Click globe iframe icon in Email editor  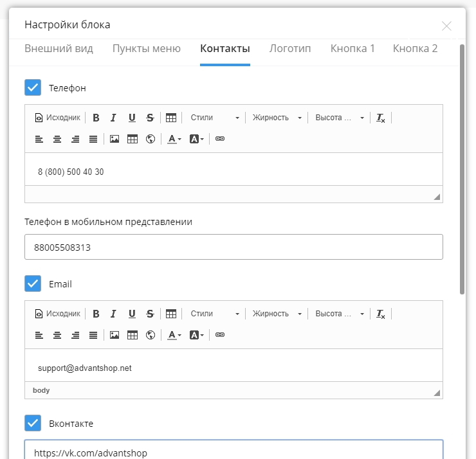(x=151, y=335)
